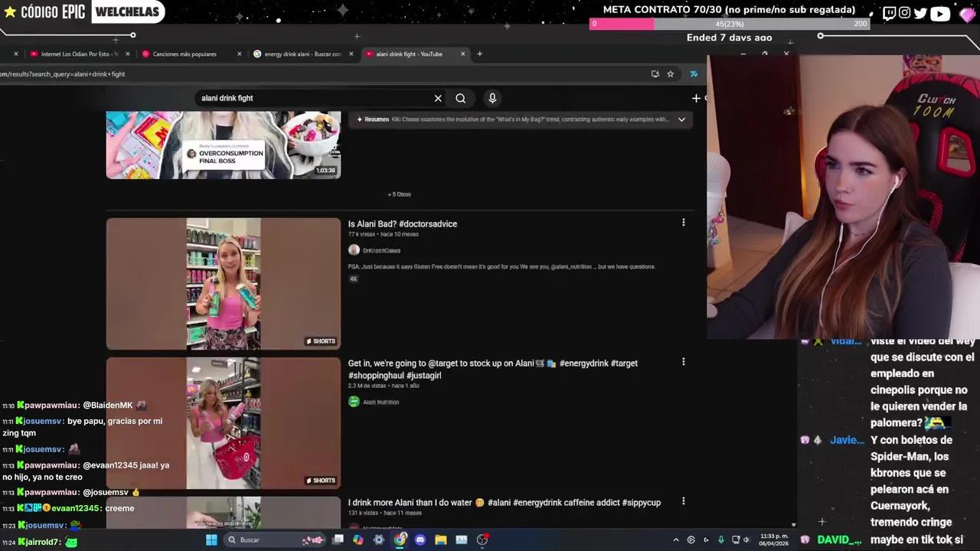Click the translate icon in the address bar
980x551 pixels.
point(694,73)
